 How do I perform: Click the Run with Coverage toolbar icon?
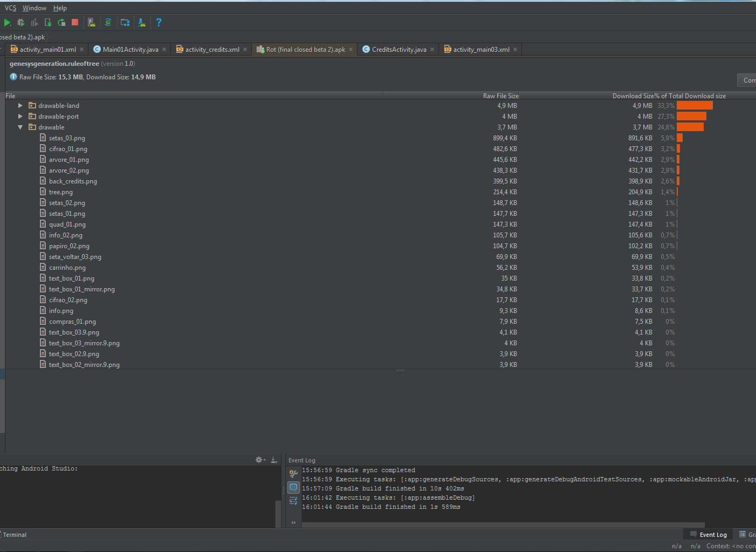[35, 22]
